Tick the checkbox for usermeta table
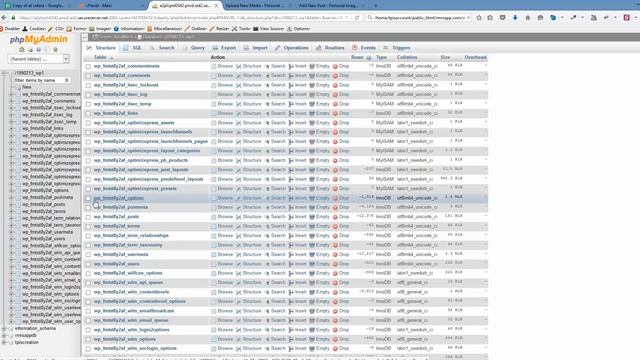Viewport: 640px width, 360px height. tap(88, 255)
